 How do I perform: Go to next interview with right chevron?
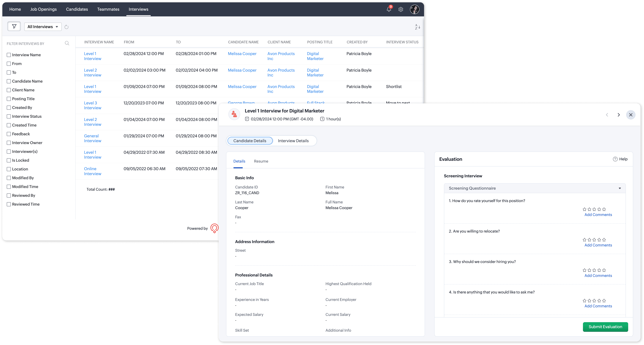619,115
